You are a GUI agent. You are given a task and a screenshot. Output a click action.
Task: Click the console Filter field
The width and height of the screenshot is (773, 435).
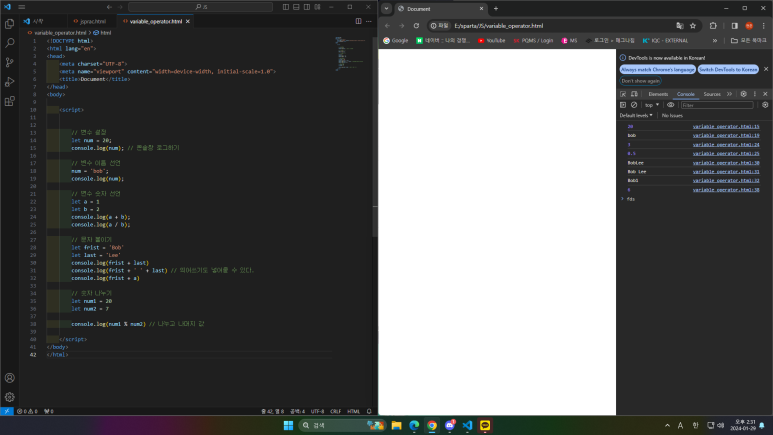pos(717,105)
